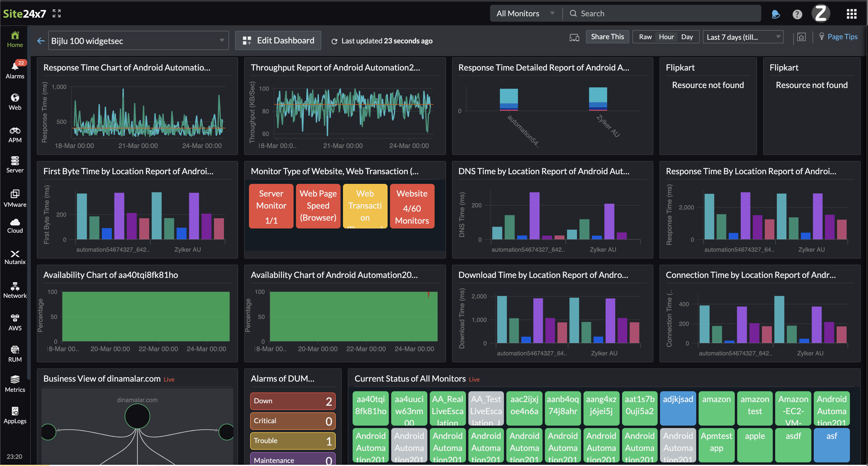Click the help question mark icon

coord(797,14)
